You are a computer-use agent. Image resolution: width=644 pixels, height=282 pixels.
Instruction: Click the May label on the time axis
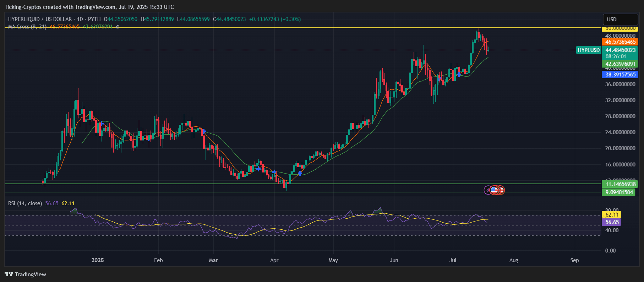click(x=333, y=260)
